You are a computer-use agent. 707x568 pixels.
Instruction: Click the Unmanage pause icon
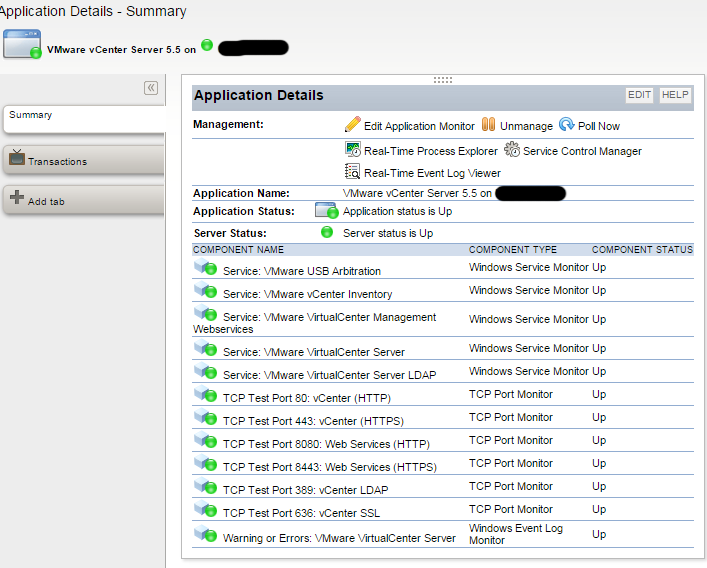(x=488, y=124)
